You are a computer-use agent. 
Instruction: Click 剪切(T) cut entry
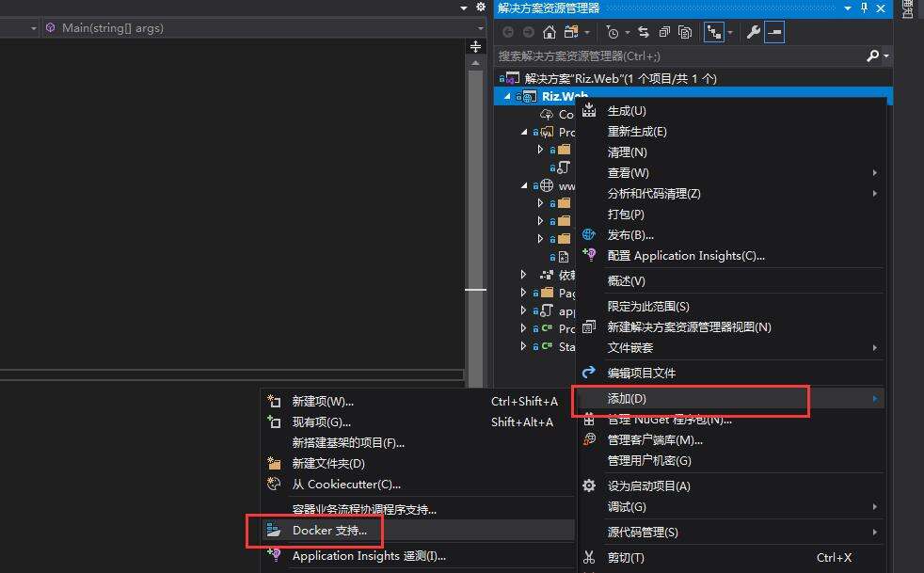731,558
